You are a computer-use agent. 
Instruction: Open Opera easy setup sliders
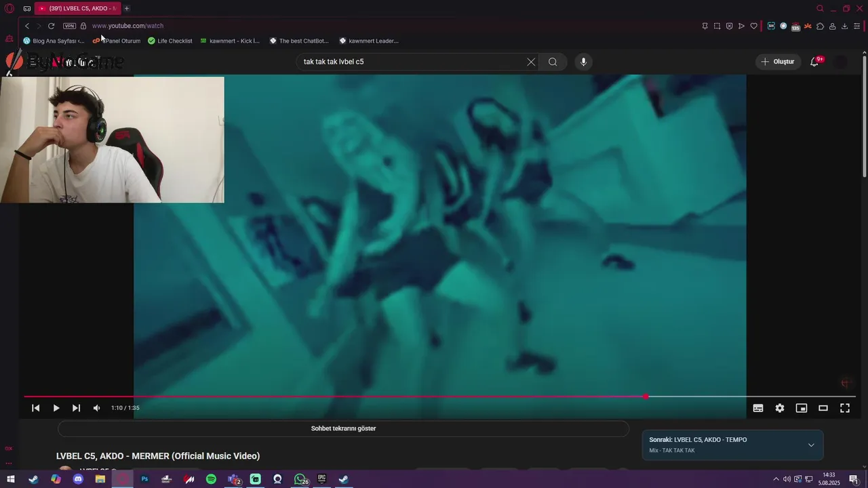(856, 26)
